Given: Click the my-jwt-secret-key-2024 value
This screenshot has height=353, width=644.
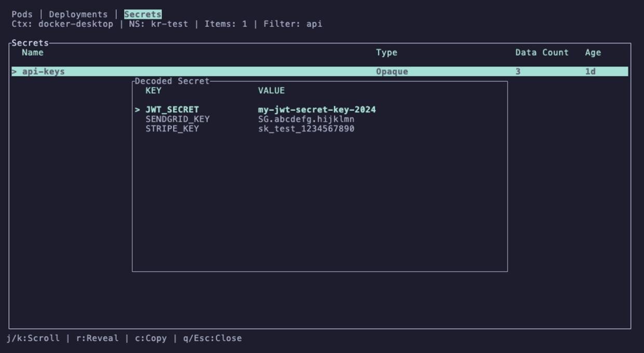Looking at the screenshot, I should pyautogui.click(x=317, y=110).
